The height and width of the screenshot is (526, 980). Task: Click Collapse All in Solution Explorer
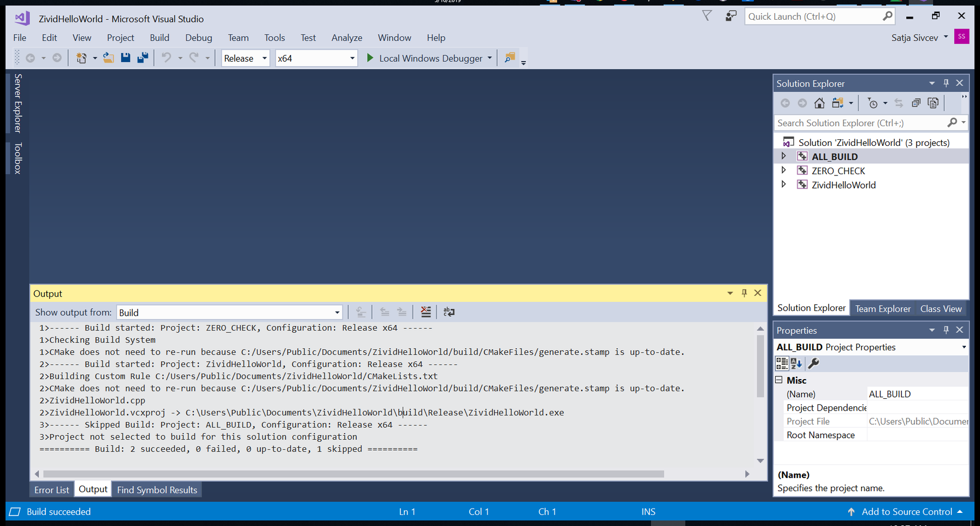click(916, 103)
